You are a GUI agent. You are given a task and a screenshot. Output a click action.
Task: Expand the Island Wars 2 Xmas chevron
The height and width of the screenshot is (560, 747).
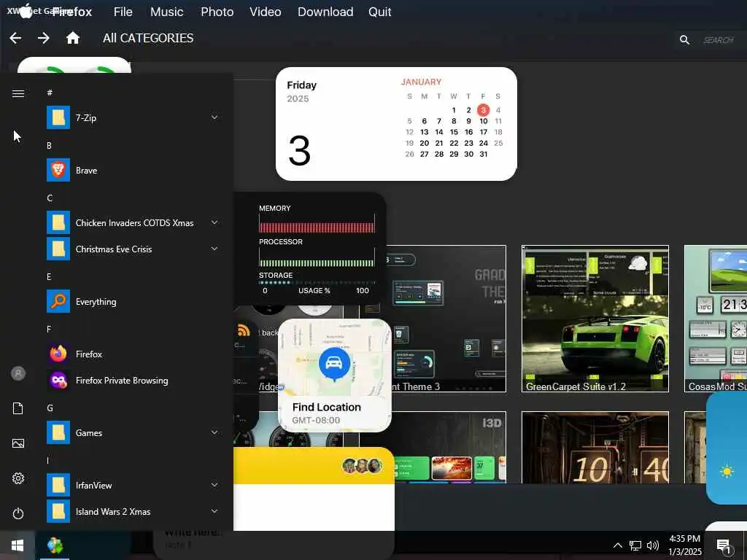pyautogui.click(x=214, y=511)
